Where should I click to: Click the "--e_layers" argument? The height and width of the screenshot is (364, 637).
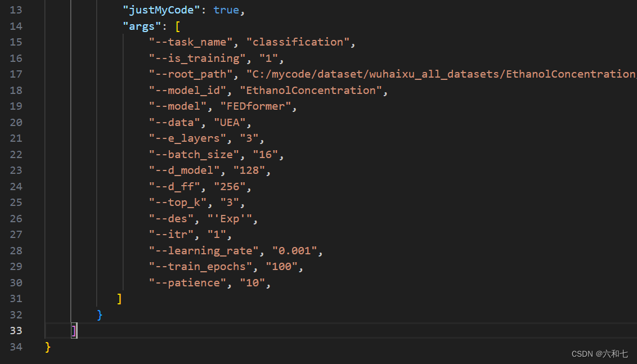[x=187, y=138]
